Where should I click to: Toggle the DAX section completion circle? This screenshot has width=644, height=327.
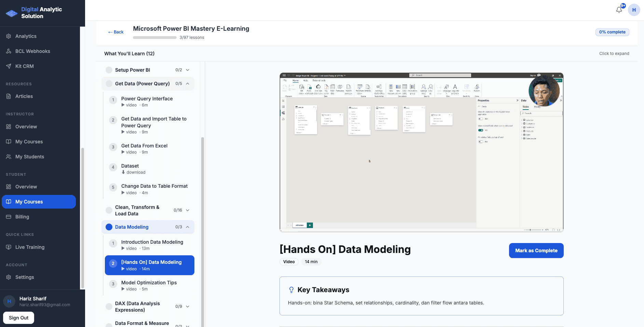click(x=109, y=307)
